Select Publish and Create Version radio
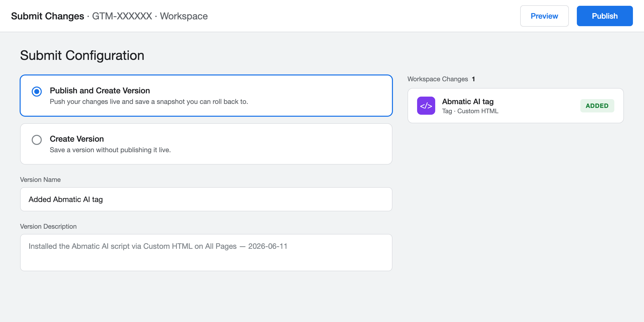Image resolution: width=644 pixels, height=322 pixels. (37, 92)
